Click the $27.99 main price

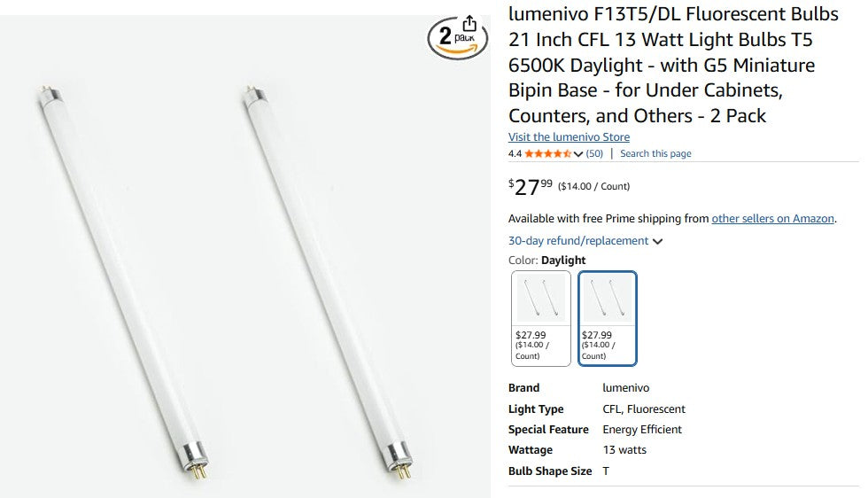click(531, 186)
